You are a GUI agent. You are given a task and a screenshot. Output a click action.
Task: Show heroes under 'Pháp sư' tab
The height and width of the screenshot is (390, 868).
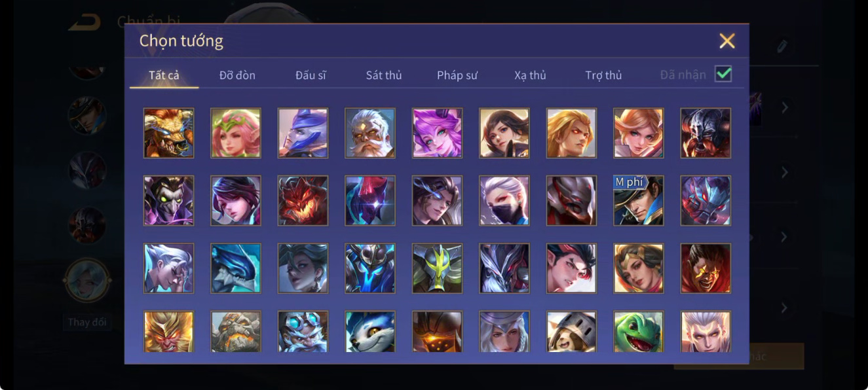(x=457, y=75)
